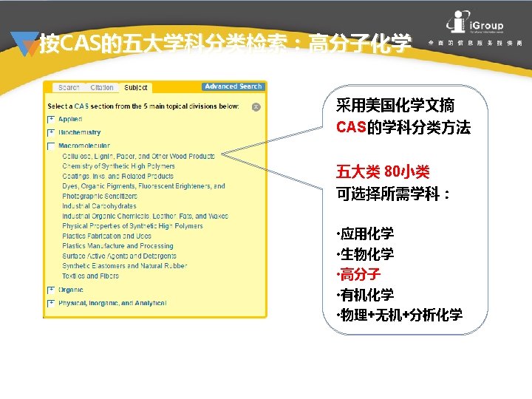
Task: Click the red text 高分子 in callout
Action: click(360, 274)
